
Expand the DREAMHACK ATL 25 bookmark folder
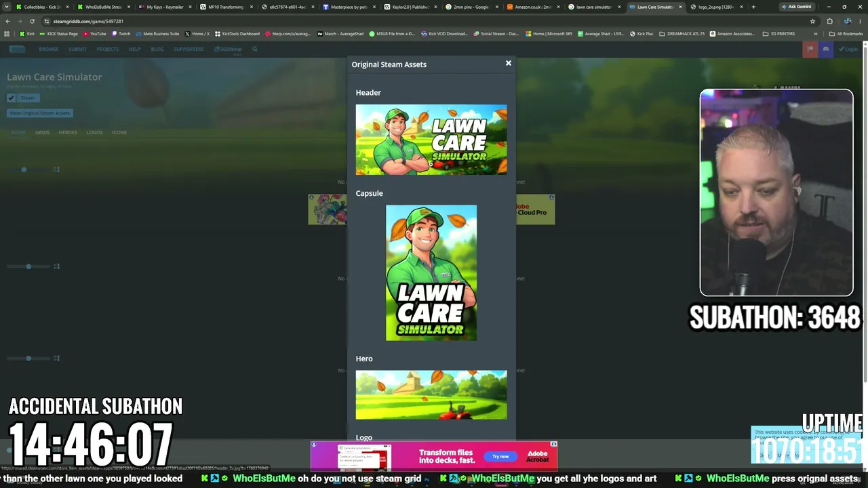click(x=682, y=34)
